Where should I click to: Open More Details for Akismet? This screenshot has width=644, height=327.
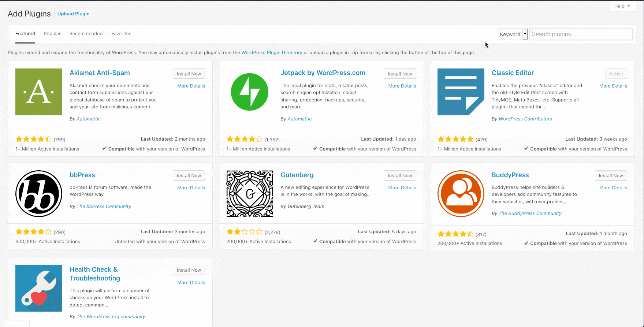pos(191,86)
